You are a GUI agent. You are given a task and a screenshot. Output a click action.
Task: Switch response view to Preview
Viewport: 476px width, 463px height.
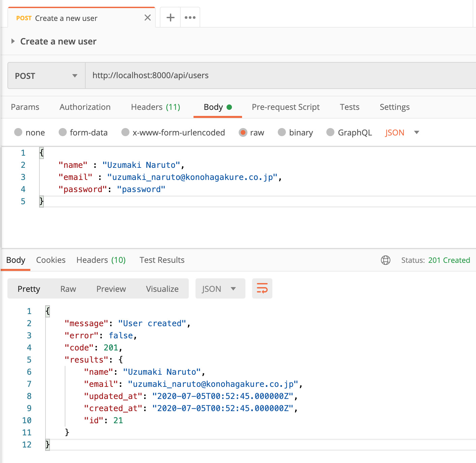(111, 289)
